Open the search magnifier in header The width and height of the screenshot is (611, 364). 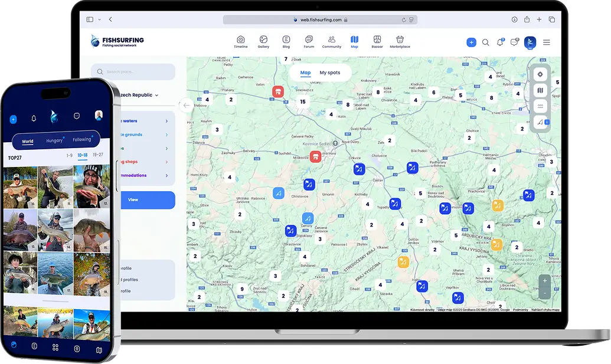pos(486,42)
